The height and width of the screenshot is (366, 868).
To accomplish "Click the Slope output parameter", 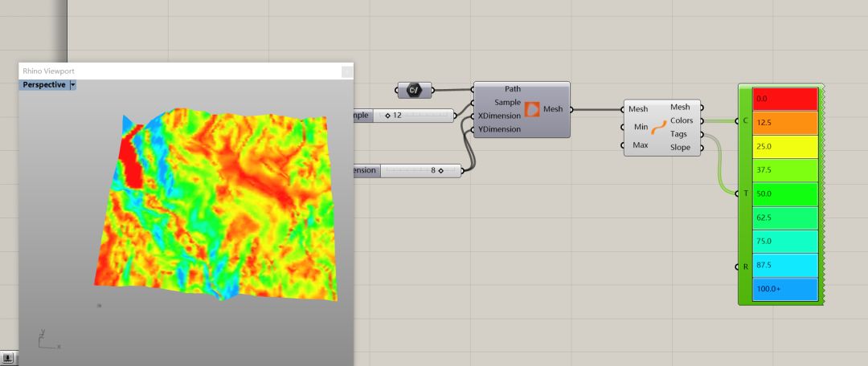I will [x=680, y=148].
